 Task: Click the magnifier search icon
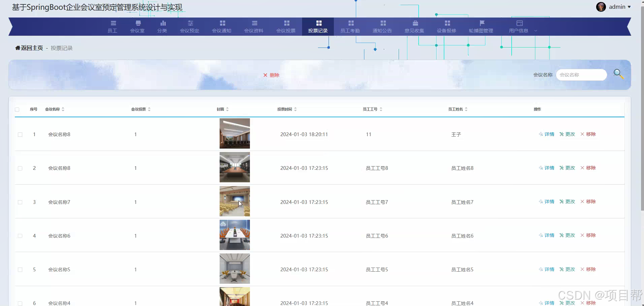pyautogui.click(x=618, y=74)
